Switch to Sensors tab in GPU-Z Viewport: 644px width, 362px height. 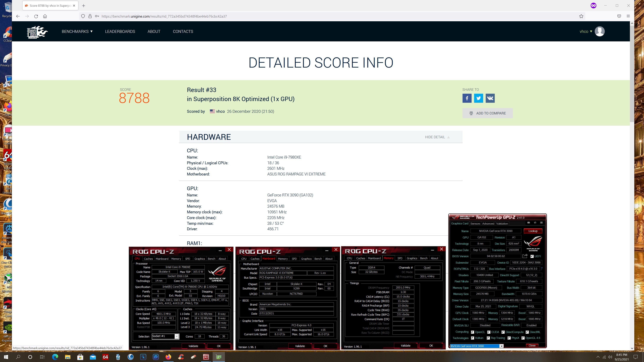pos(475,224)
